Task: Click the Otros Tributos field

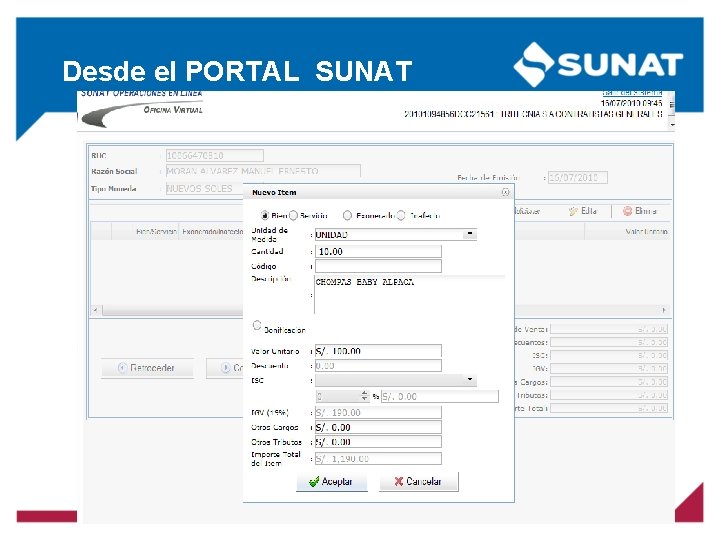Action: [x=378, y=442]
